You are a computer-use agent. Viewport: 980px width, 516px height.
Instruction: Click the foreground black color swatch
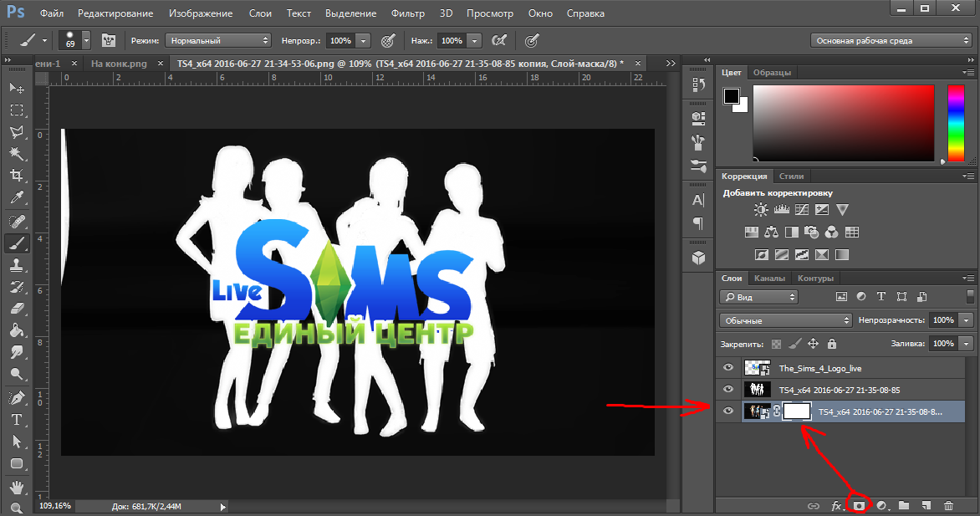(732, 95)
